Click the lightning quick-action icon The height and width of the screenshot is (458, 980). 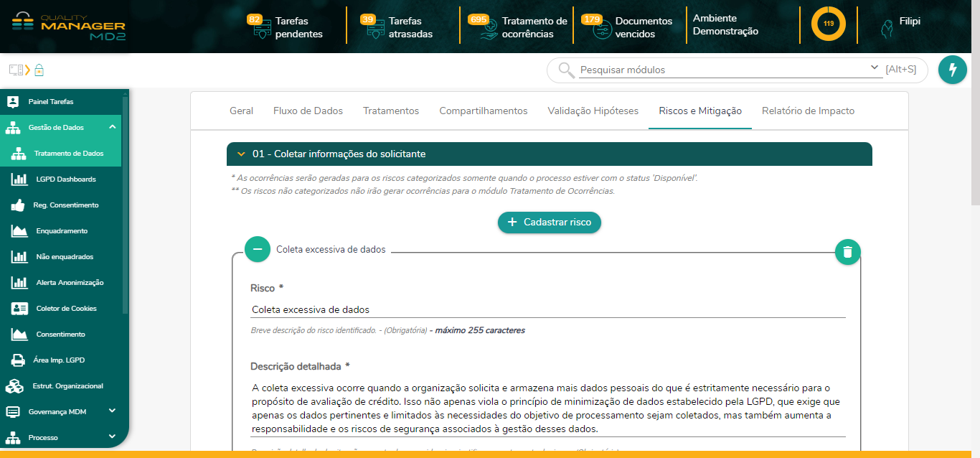click(953, 70)
